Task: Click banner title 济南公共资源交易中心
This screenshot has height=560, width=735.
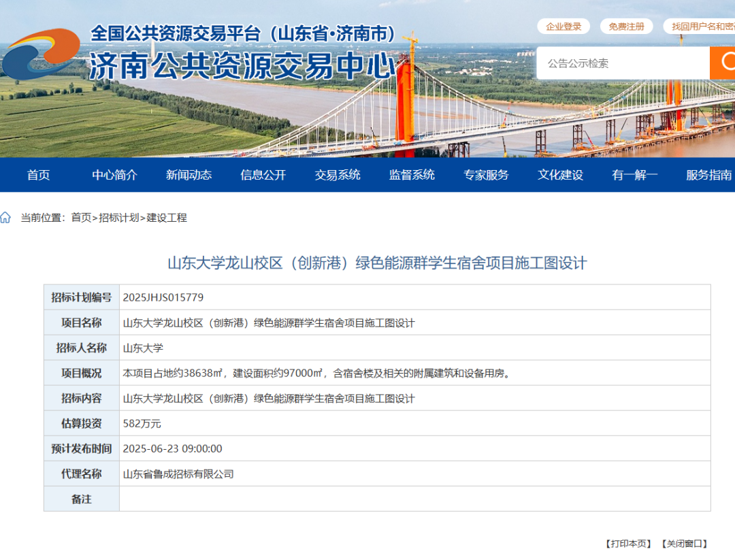Action: coord(243,65)
